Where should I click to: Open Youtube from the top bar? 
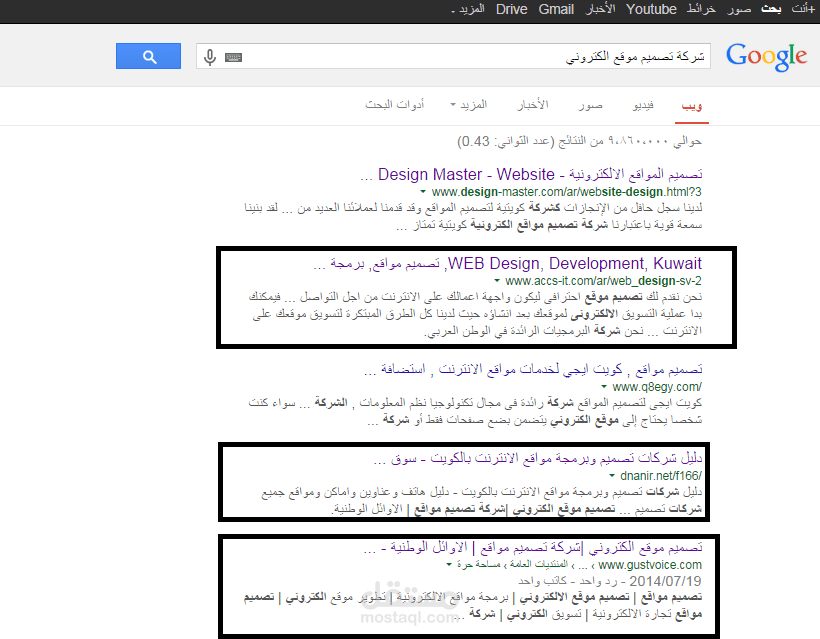click(651, 9)
